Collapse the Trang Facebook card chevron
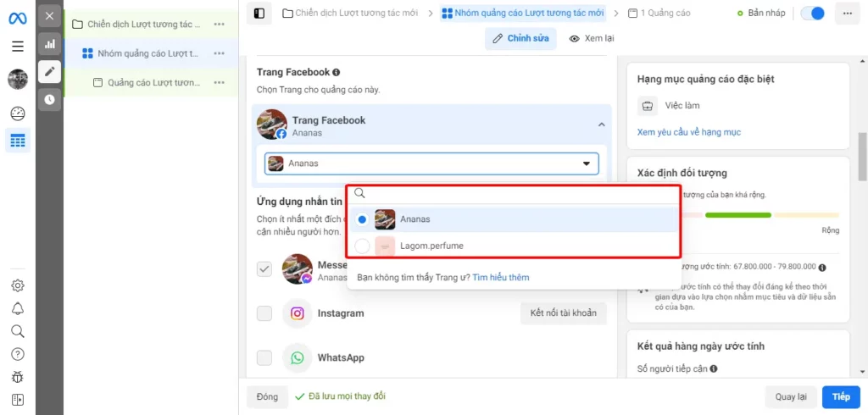Screen dimensions: 868x415 pos(601,125)
